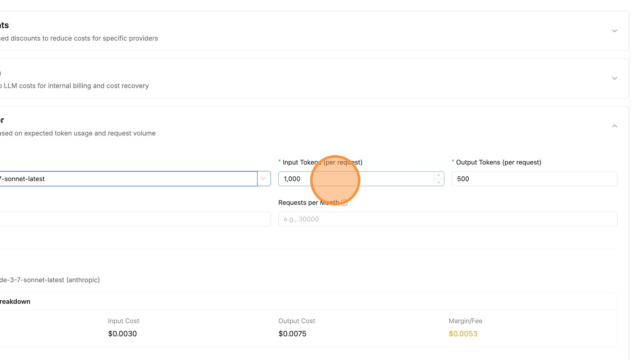644x360 pixels.
Task: Collapse the cost calculator section
Action: [x=614, y=126]
